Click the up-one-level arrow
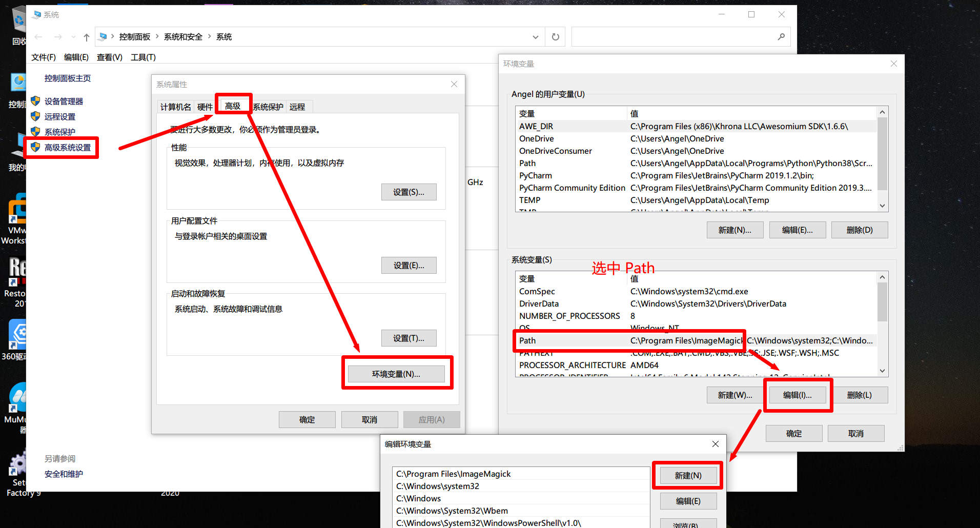 [87, 37]
